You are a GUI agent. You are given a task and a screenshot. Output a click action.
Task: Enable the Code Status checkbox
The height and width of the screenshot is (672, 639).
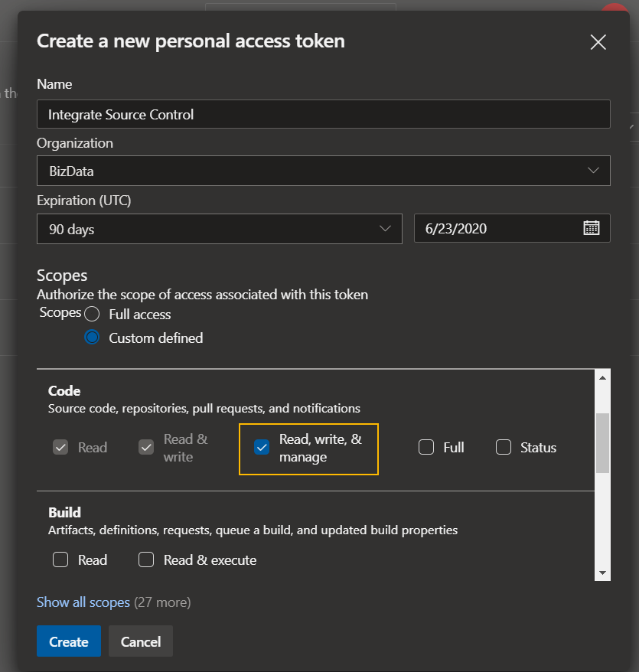click(x=504, y=447)
